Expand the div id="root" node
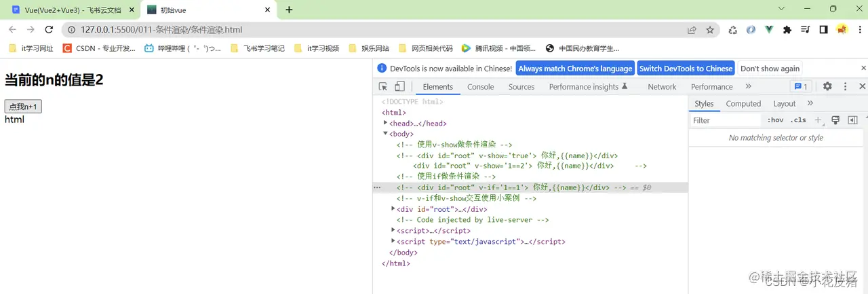868x294 pixels. point(393,208)
